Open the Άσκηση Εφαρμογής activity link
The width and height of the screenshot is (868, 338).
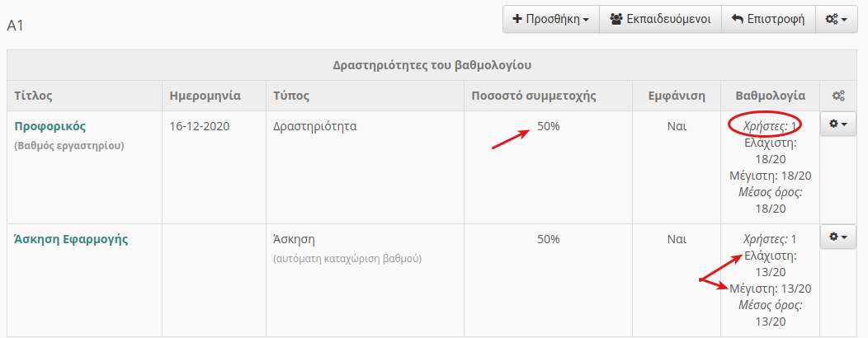coord(71,240)
